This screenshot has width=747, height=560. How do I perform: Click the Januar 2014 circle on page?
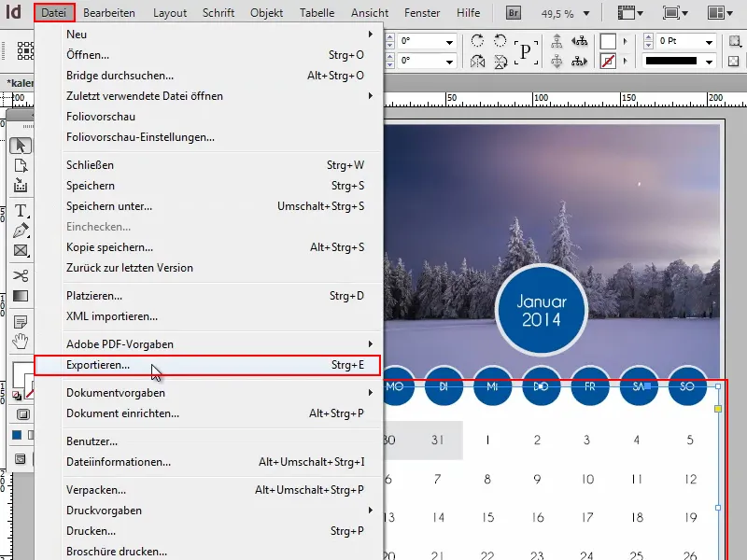pos(542,311)
